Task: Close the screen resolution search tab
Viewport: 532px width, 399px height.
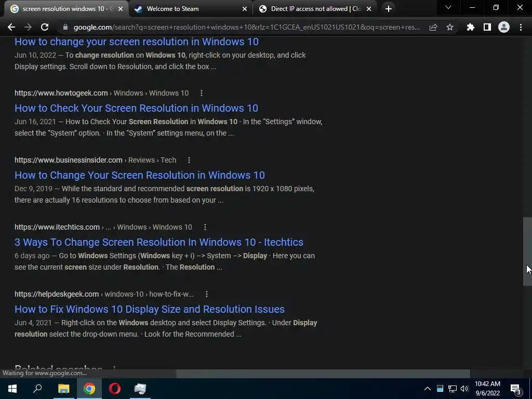Action: (121, 9)
